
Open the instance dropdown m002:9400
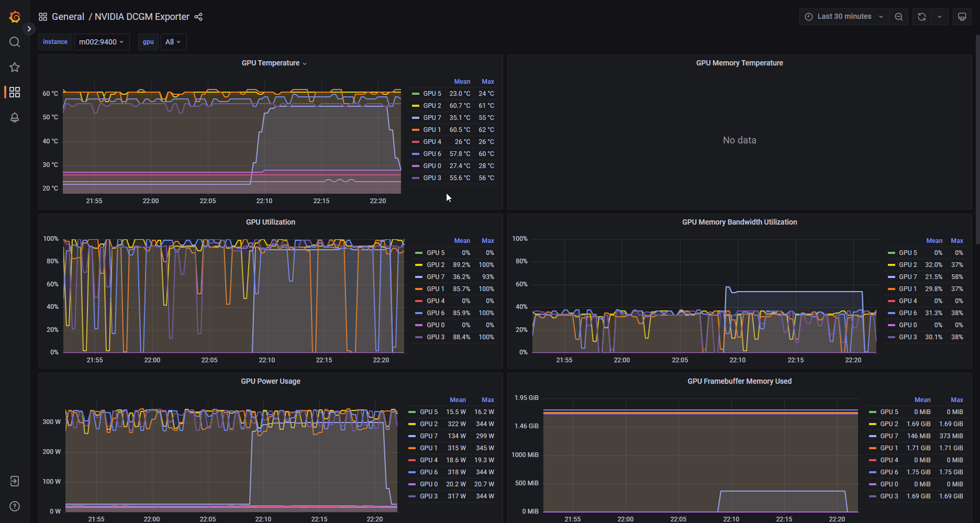click(x=102, y=42)
